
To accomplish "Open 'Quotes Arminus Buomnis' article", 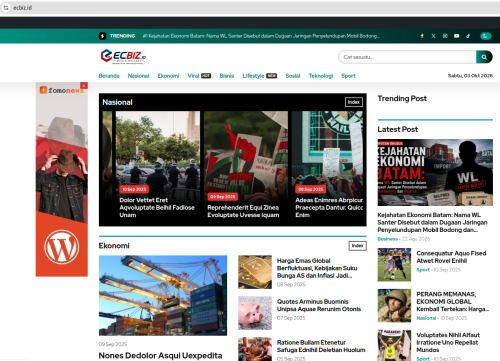I will [x=319, y=305].
